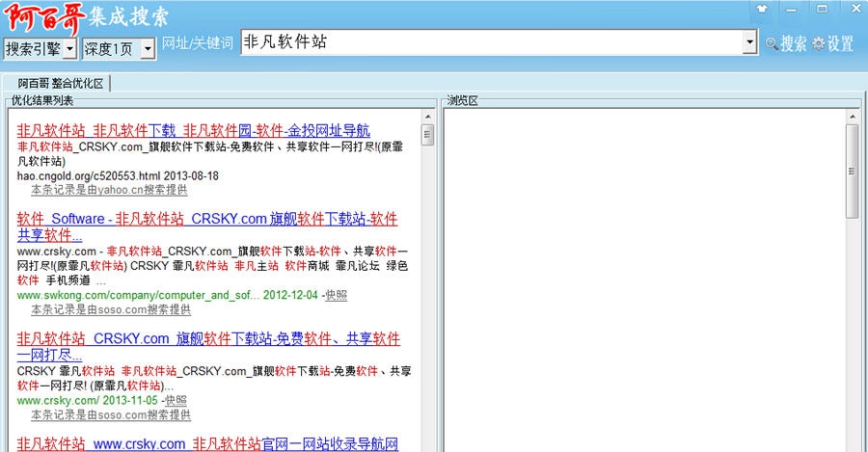
Task: Click the results list scrollbar thumb
Action: [x=427, y=134]
